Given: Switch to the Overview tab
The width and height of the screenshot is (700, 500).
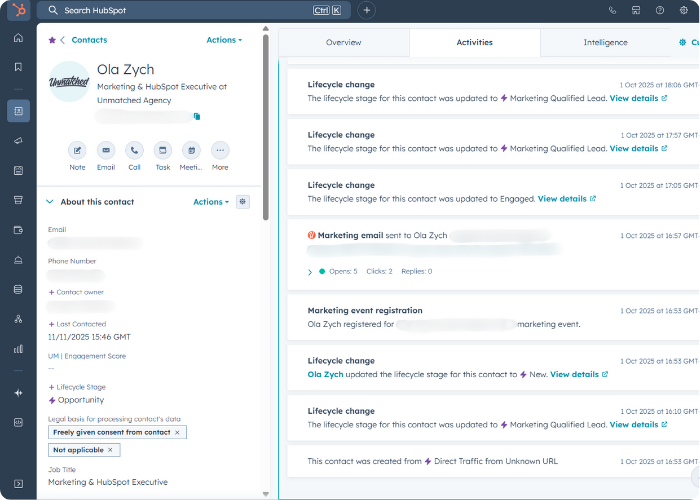Looking at the screenshot, I should (343, 43).
